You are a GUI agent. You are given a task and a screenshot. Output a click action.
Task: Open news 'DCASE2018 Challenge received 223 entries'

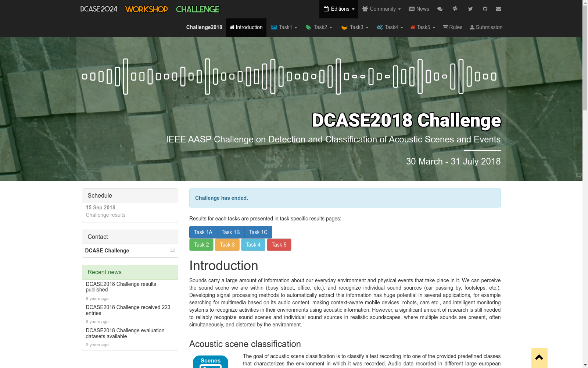point(128,310)
